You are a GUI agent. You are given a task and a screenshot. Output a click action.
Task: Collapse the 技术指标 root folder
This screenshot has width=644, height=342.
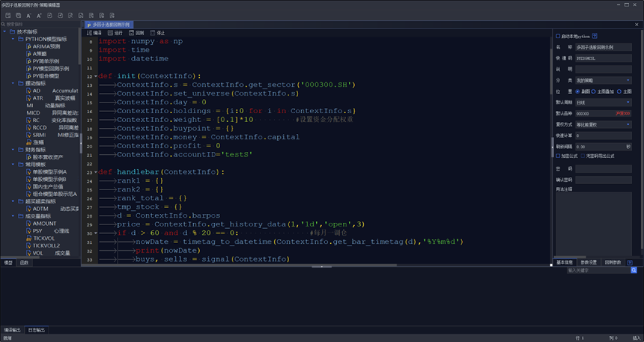(5, 32)
